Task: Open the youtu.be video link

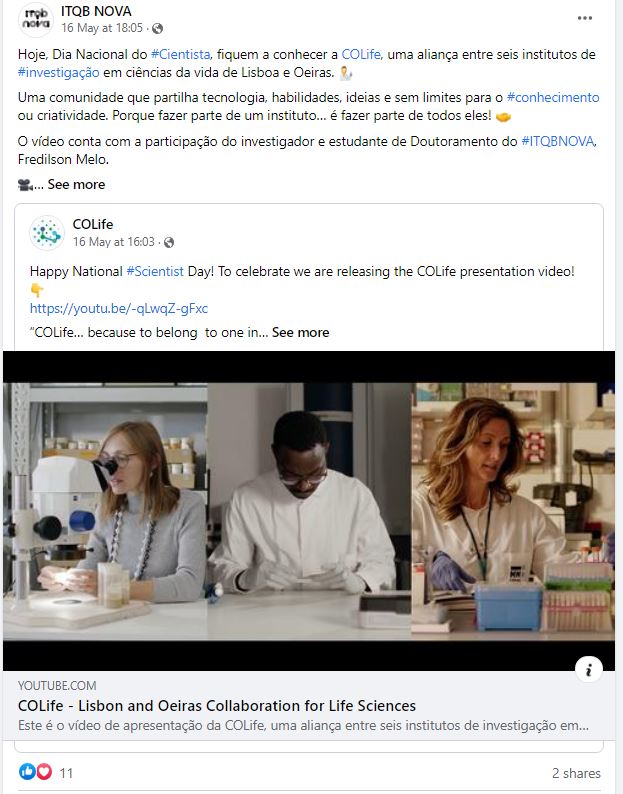Action: click(119, 308)
